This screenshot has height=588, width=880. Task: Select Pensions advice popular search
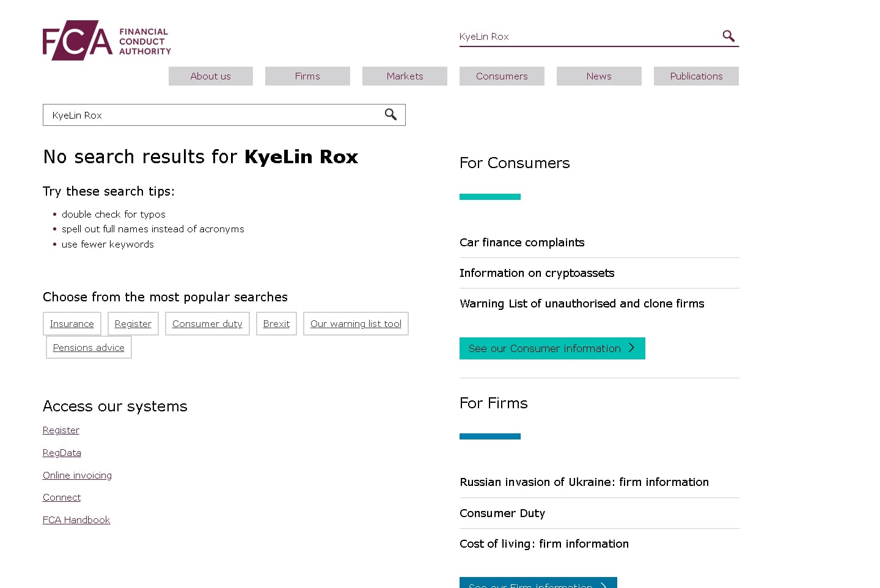pos(89,347)
